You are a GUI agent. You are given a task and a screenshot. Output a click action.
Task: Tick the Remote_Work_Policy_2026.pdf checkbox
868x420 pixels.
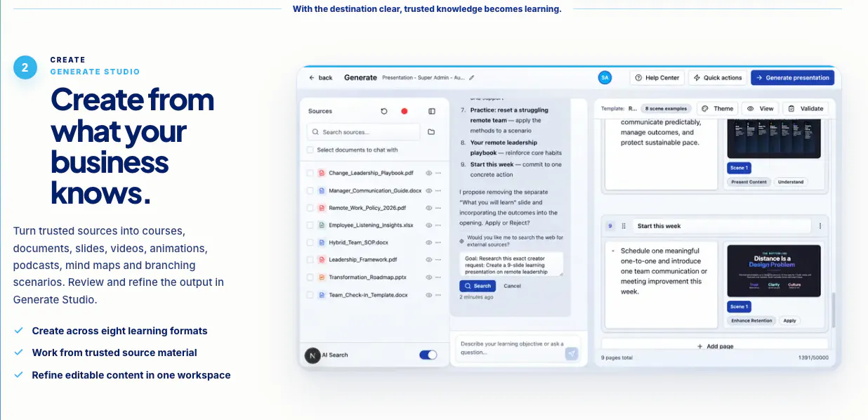[310, 208]
